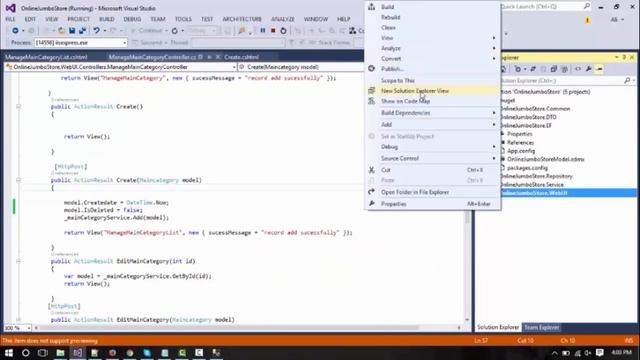Image resolution: width=640 pixels, height=360 pixels.
Task: Click the yellow notification warning flag
Action: [587, 20]
